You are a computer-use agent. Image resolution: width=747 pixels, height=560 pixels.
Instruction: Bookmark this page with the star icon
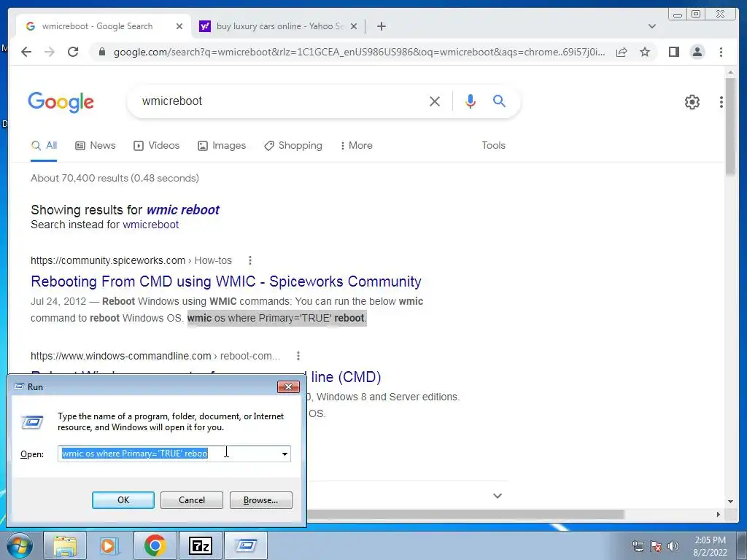(x=645, y=52)
